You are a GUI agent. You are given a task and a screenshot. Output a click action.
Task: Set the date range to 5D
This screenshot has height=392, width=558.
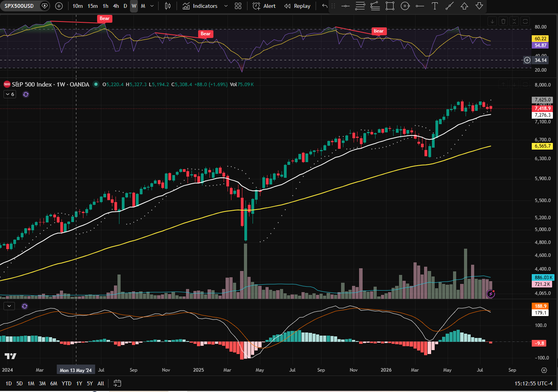(20, 383)
